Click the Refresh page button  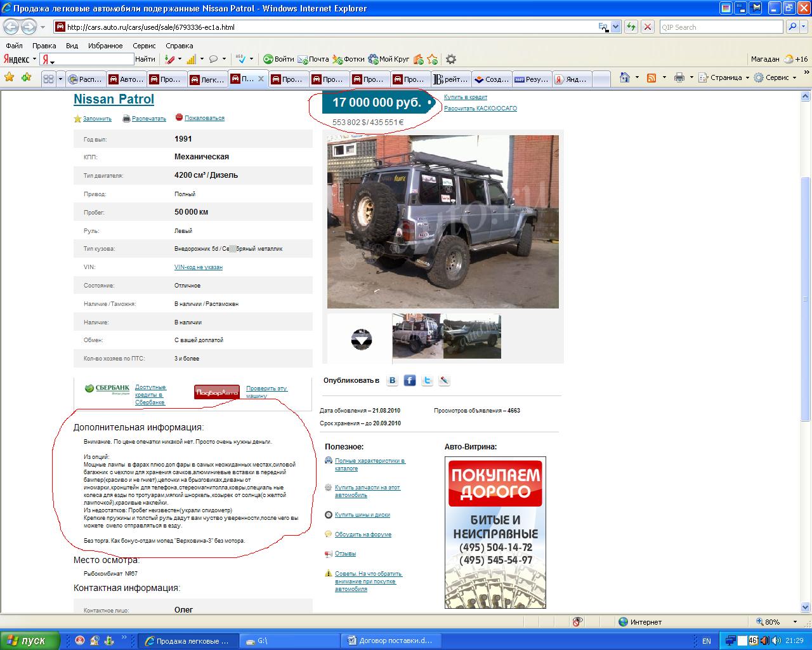pos(631,27)
